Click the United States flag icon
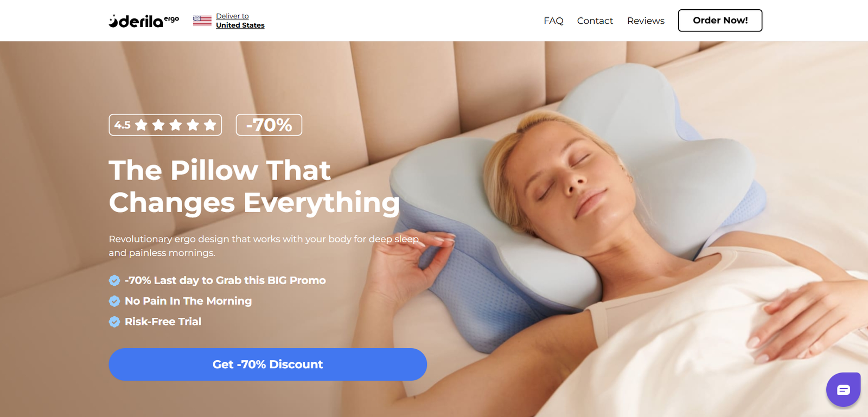 (x=202, y=21)
